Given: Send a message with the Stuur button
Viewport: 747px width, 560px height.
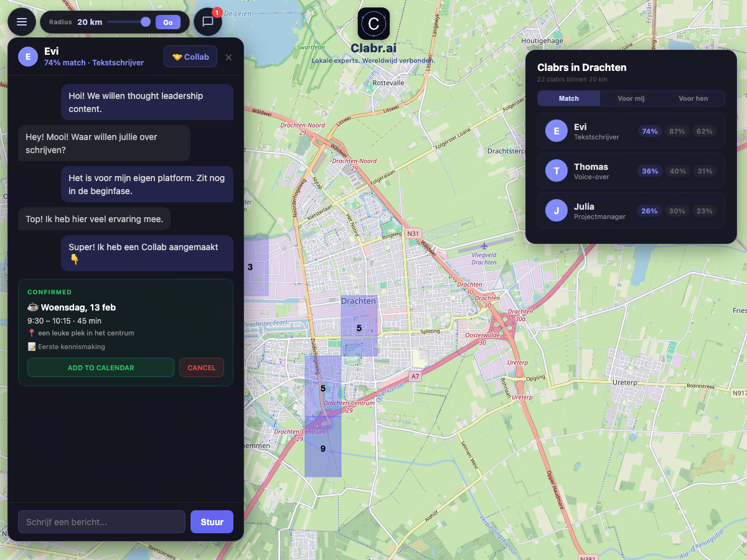Looking at the screenshot, I should point(212,521).
